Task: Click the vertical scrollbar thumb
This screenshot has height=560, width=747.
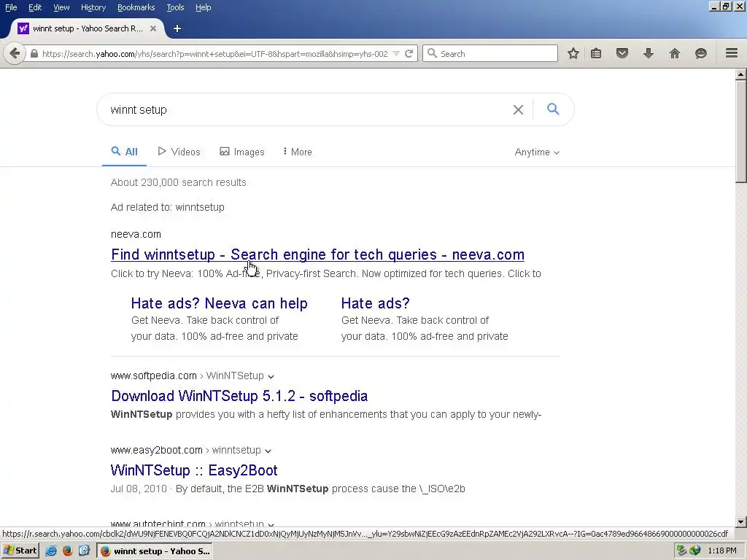Action: [x=740, y=131]
